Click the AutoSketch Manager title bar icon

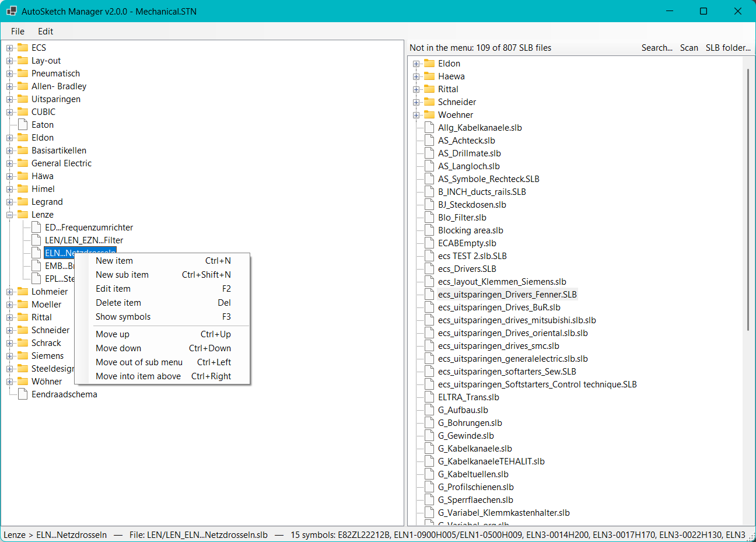pos(12,11)
